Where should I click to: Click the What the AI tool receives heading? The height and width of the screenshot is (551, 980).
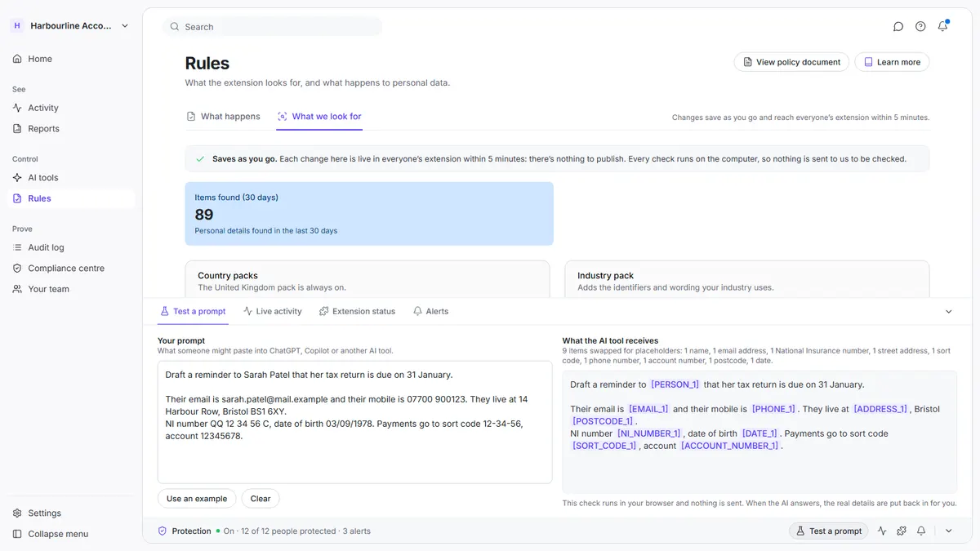tap(610, 340)
